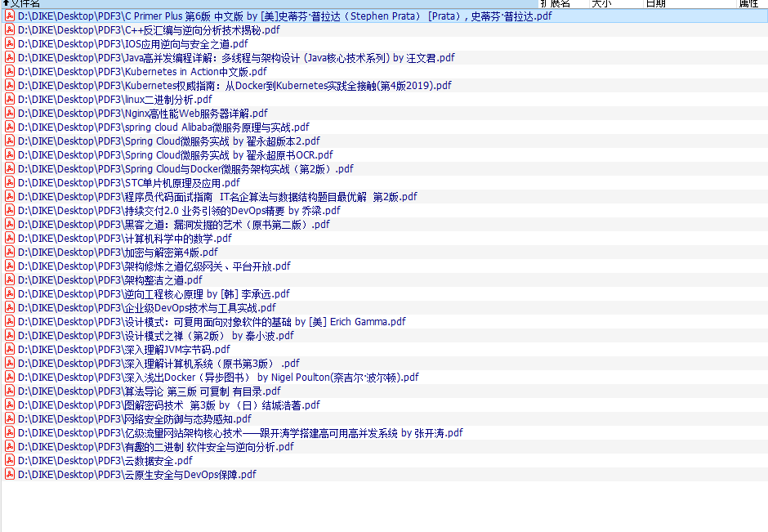Select 深入浅出Docker by Nigel Poulton file name
Viewport: 768px width, 532px height.
(x=218, y=378)
